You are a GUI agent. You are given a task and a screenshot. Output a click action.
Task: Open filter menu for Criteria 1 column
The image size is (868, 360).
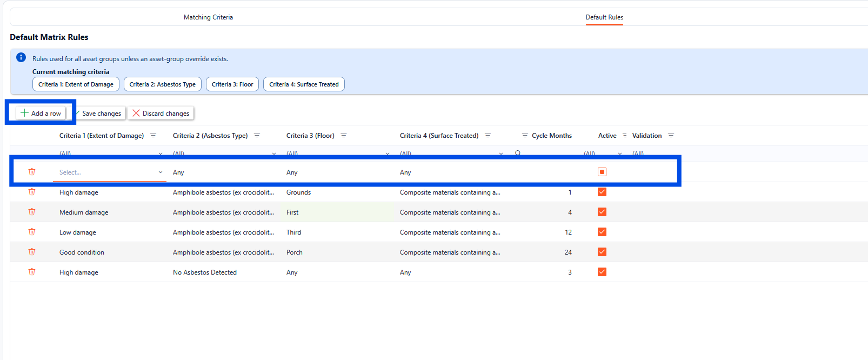click(x=153, y=136)
